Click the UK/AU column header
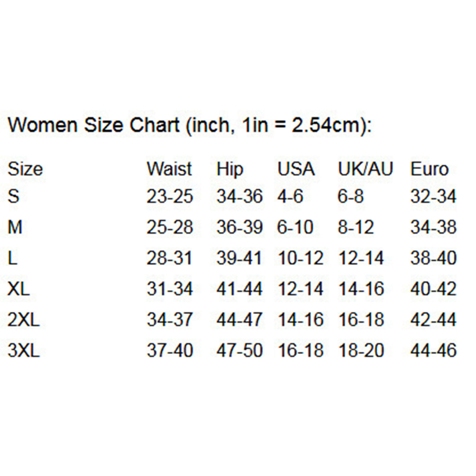Screen dimensions: 476x476 [365, 169]
